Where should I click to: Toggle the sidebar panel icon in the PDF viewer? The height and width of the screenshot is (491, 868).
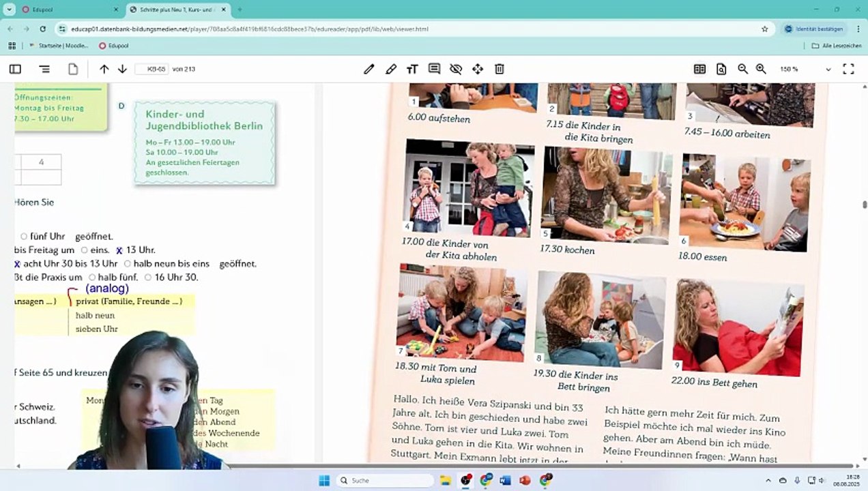pyautogui.click(x=15, y=69)
